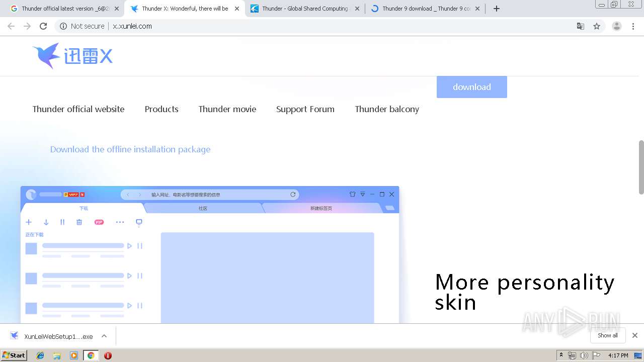Click Download the offline installation package link
The height and width of the screenshot is (362, 644).
(130, 149)
